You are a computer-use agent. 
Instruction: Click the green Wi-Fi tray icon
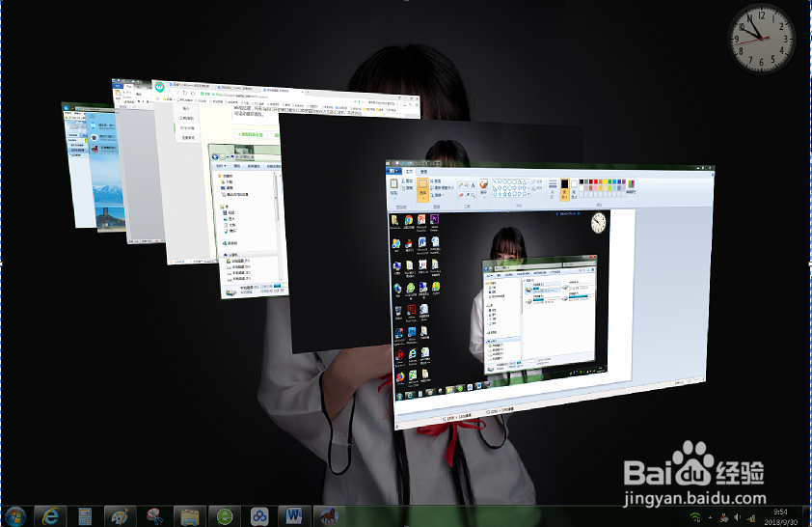pos(695,517)
